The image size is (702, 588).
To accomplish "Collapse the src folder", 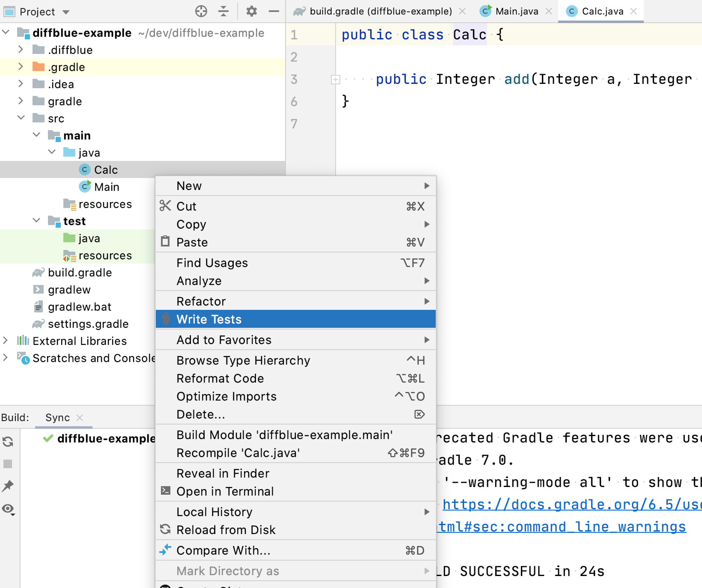I will [x=21, y=118].
